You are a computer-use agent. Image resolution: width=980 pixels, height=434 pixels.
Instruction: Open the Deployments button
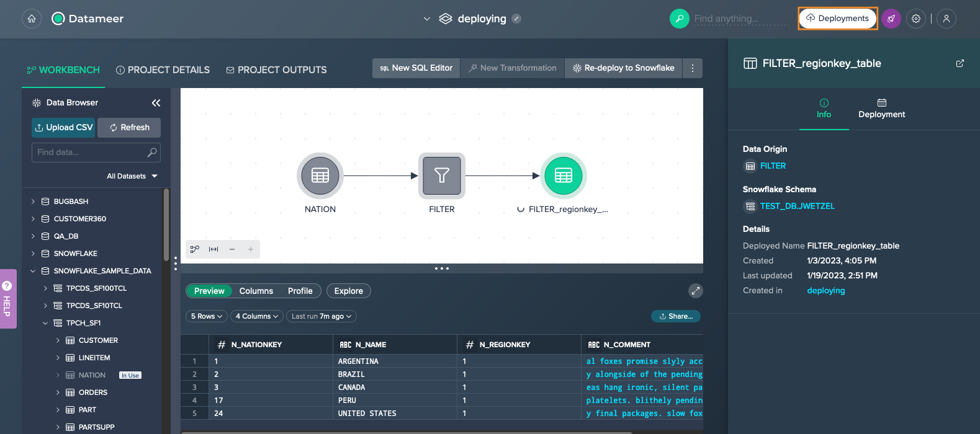[x=837, y=18]
